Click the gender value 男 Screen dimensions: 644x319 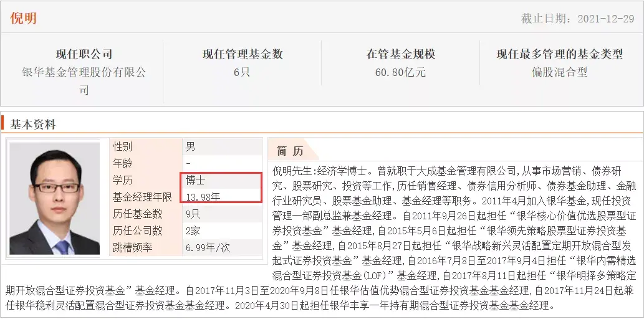click(191, 146)
